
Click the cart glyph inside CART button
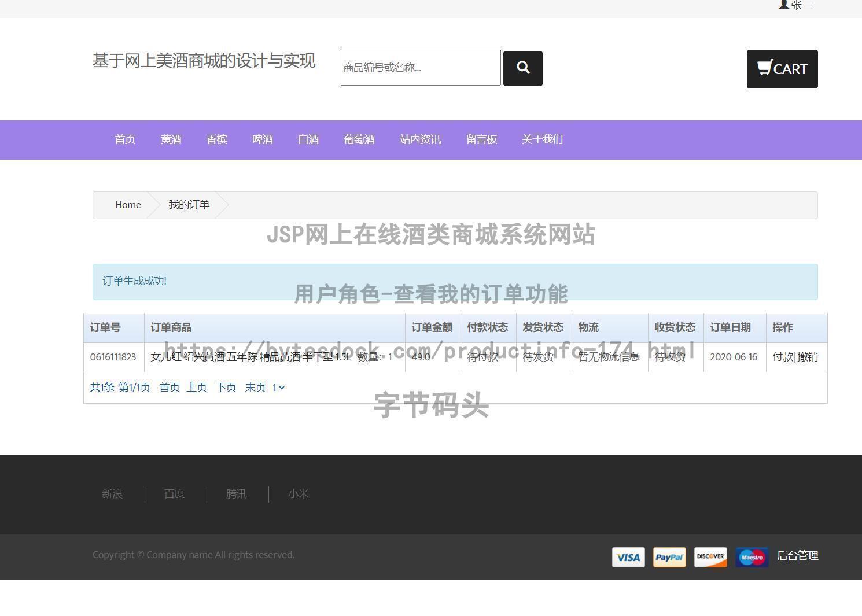click(x=765, y=68)
